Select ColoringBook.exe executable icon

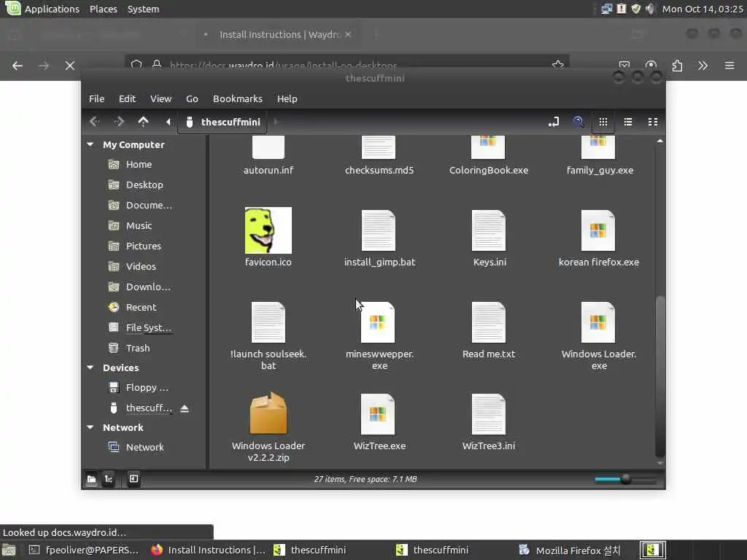pos(488,147)
